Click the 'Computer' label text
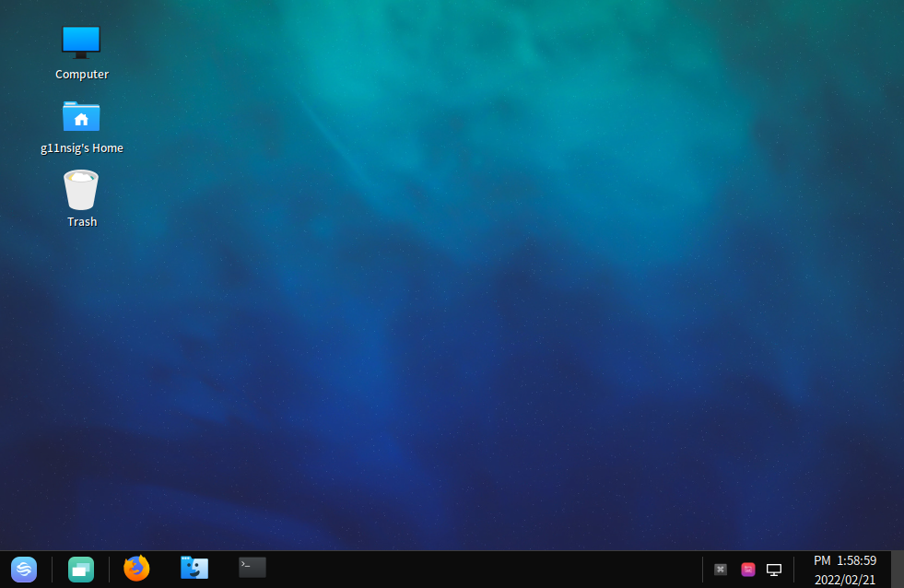The width and height of the screenshot is (904, 588). (x=81, y=74)
